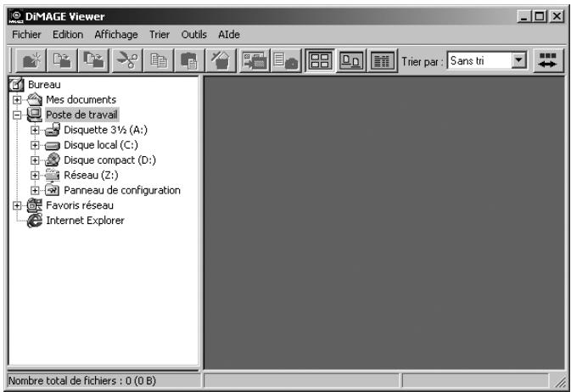Expand the Réseau (Z:) node
571x392 pixels.
click(x=35, y=176)
